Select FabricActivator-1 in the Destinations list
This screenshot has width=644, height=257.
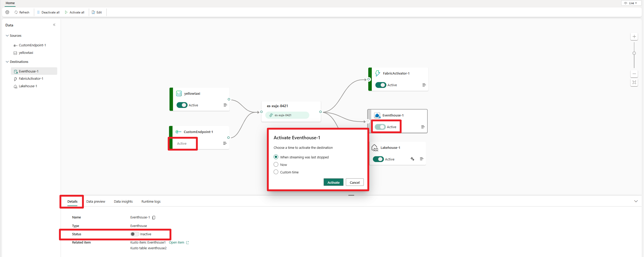pyautogui.click(x=31, y=78)
